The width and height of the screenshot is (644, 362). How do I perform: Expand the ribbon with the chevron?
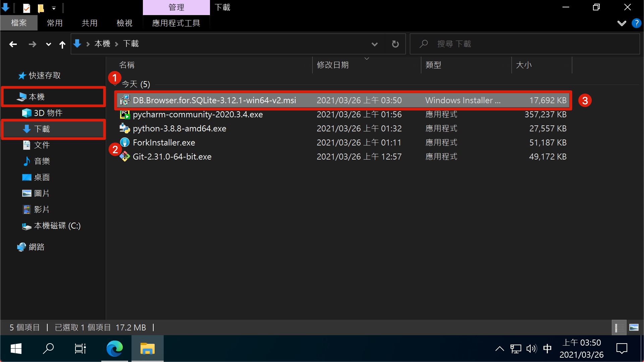pos(622,23)
